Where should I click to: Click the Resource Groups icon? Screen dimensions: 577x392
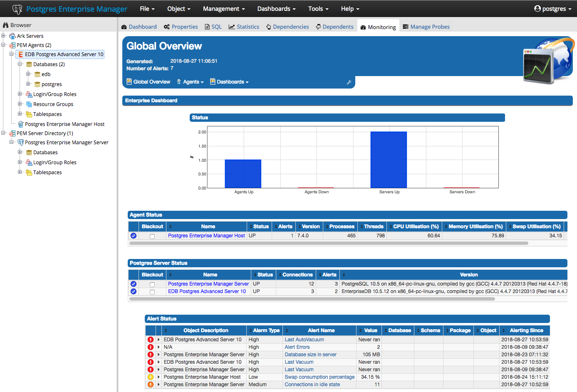tap(29, 104)
